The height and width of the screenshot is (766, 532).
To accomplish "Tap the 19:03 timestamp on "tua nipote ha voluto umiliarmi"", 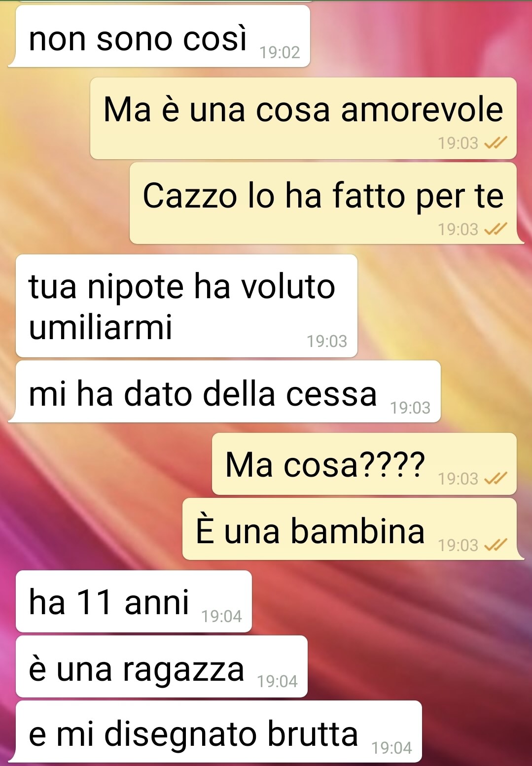I will click(327, 341).
